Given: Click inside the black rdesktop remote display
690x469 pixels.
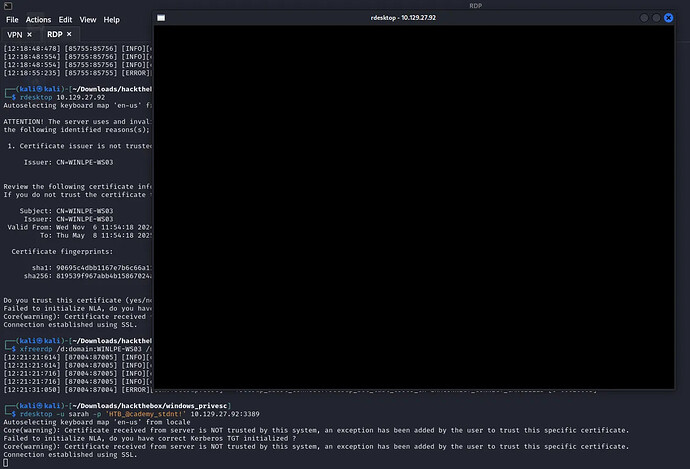Looking at the screenshot, I should pyautogui.click(x=414, y=207).
